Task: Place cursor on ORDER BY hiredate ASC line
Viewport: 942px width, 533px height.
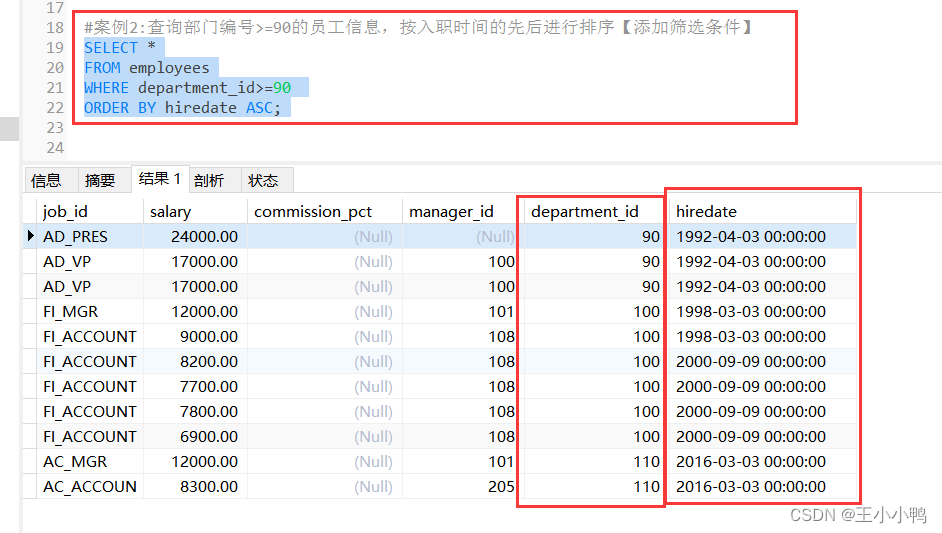Action: tap(183, 108)
